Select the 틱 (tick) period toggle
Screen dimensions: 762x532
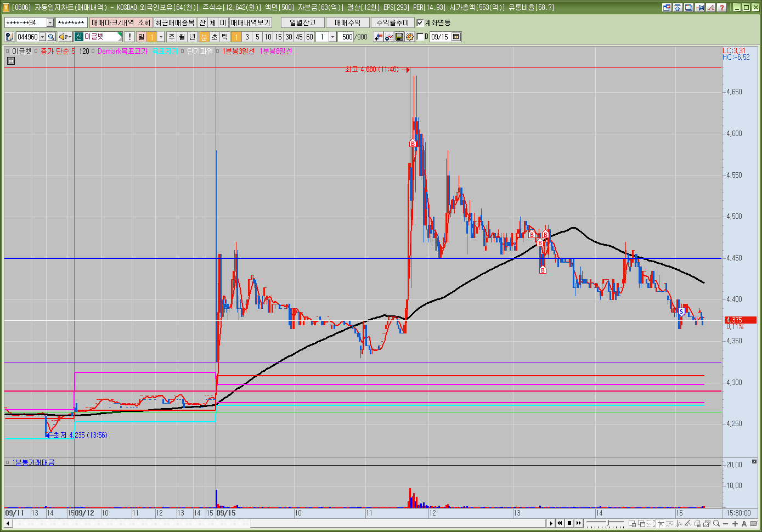[225, 37]
